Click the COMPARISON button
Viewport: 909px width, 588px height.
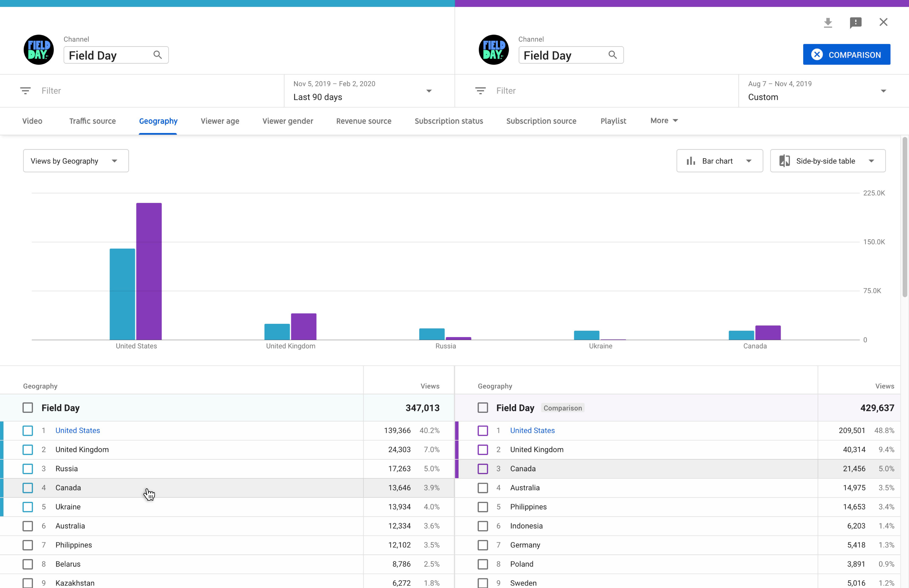tap(847, 55)
